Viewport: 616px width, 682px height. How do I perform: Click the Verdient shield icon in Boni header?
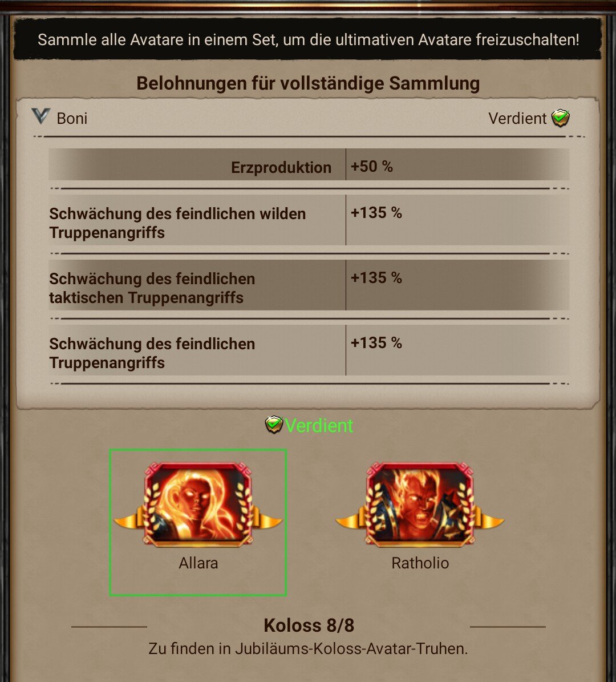(x=560, y=118)
